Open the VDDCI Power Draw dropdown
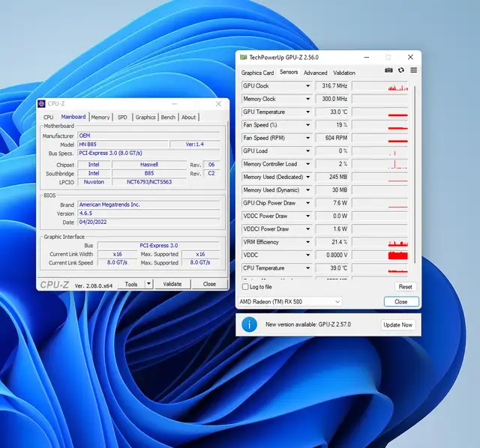The width and height of the screenshot is (480, 448). (308, 228)
